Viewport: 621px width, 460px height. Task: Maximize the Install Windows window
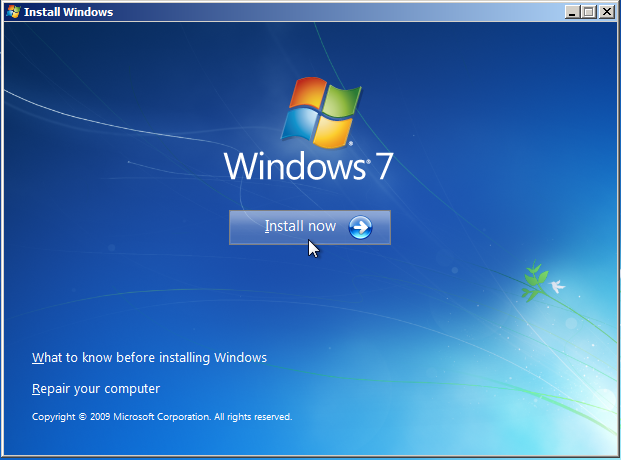click(589, 12)
